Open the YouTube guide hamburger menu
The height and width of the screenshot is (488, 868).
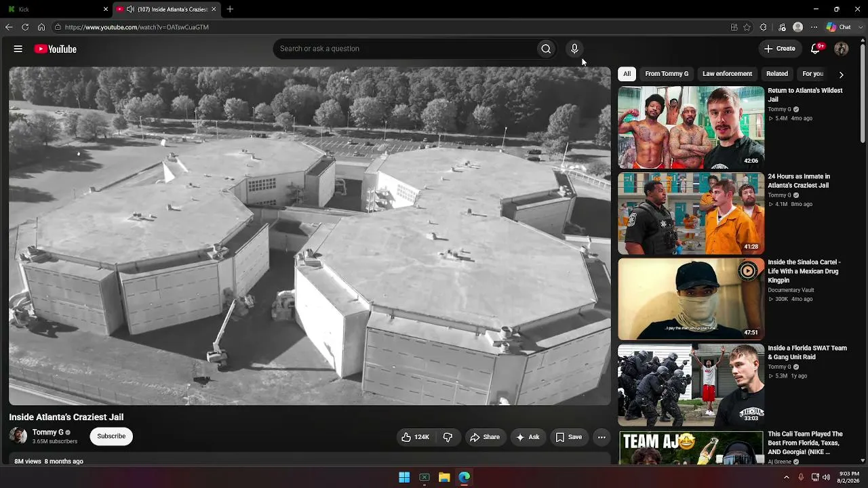coord(18,49)
